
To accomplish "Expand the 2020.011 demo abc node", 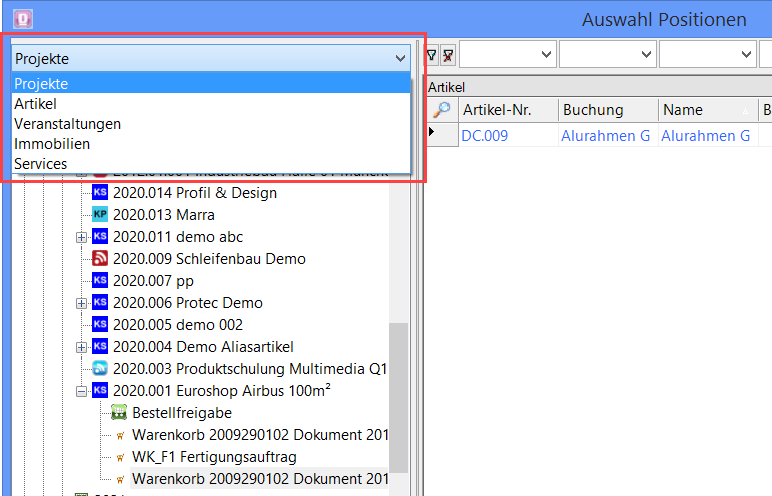I will point(81,237).
